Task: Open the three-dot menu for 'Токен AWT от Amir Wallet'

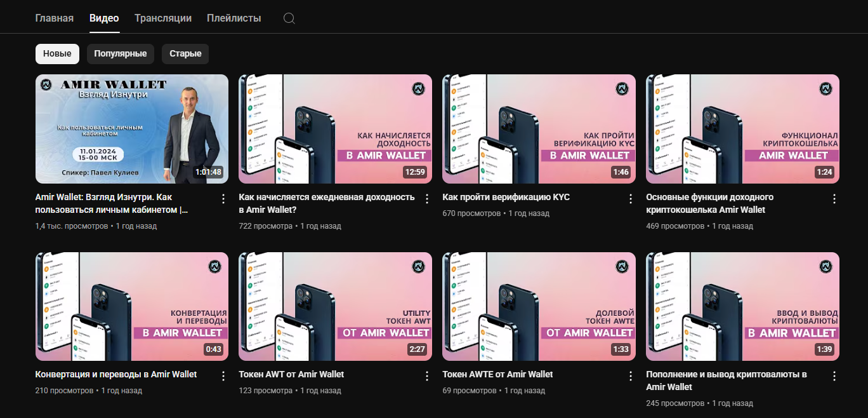Action: [426, 376]
